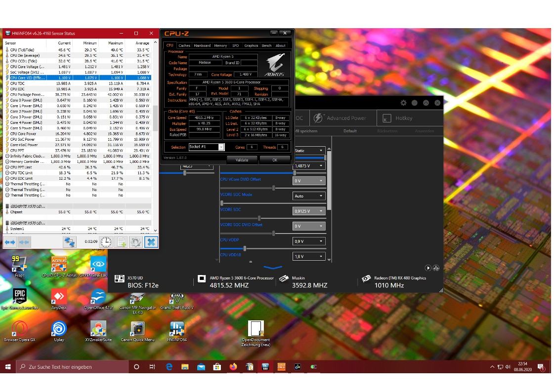This screenshot has height=392, width=555.
Task: Open Browser Opera GX desktop icon
Action: tap(19, 331)
